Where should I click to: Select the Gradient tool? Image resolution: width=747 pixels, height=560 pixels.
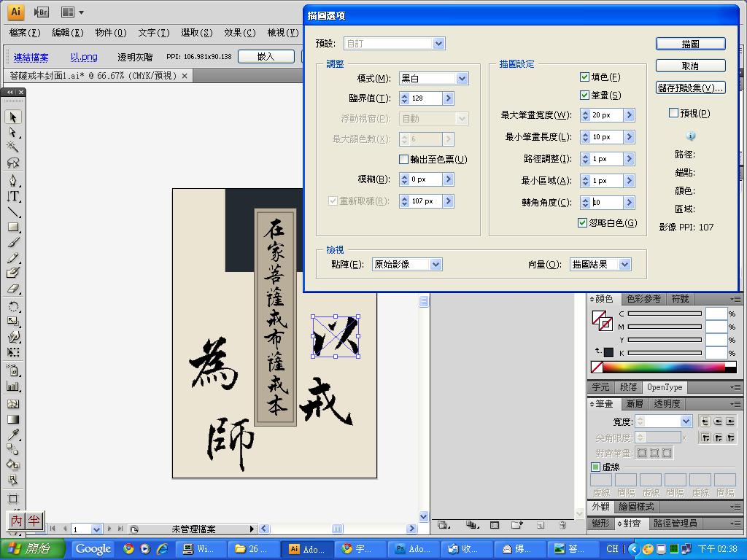(x=13, y=419)
